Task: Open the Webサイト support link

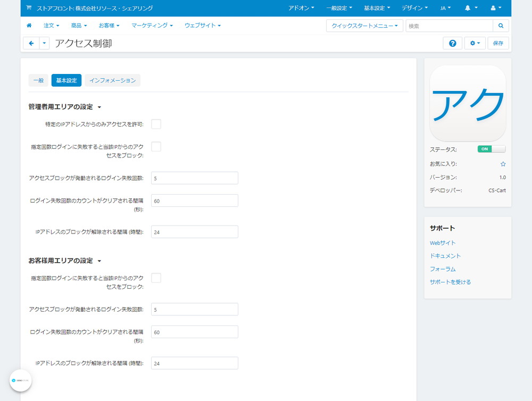Action: click(443, 243)
